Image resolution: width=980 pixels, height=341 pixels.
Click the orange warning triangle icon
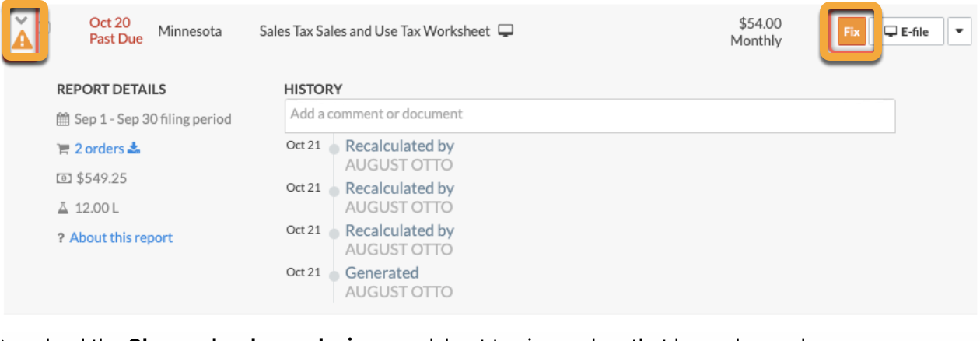pyautogui.click(x=23, y=41)
